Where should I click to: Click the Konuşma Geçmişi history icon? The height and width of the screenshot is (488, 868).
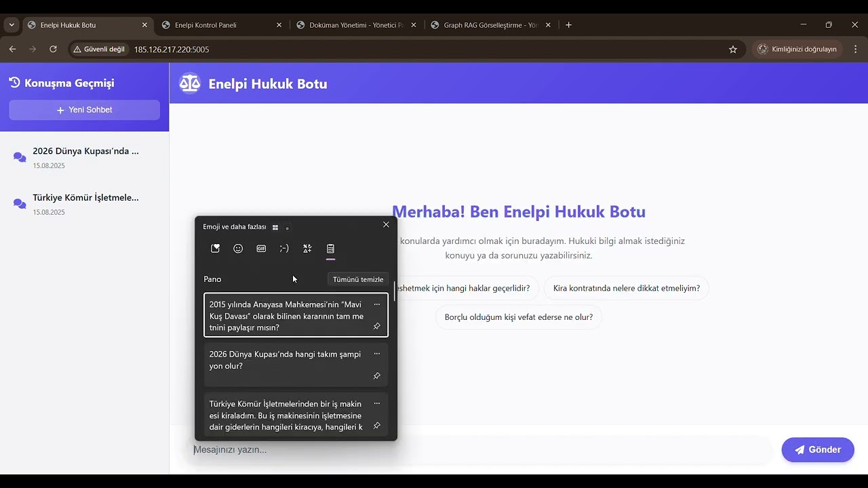[14, 83]
